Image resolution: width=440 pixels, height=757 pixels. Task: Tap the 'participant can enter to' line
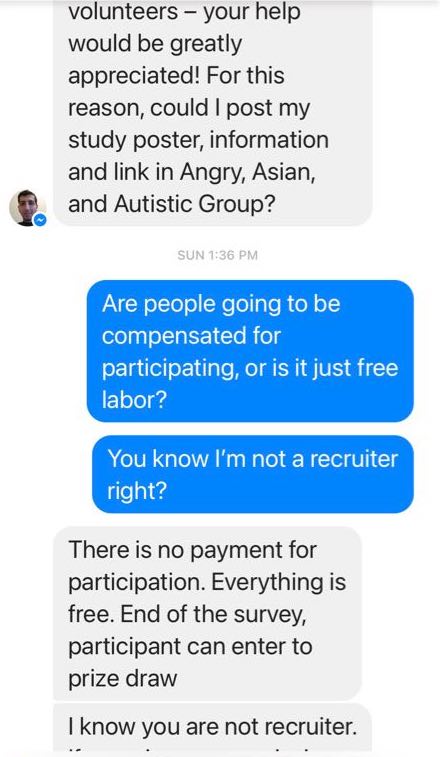click(x=190, y=647)
